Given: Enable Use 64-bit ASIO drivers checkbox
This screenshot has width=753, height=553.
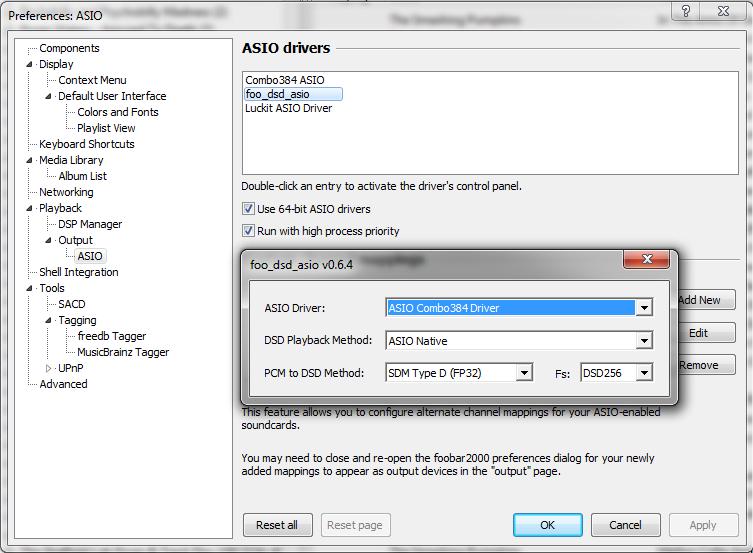Looking at the screenshot, I should point(248,209).
